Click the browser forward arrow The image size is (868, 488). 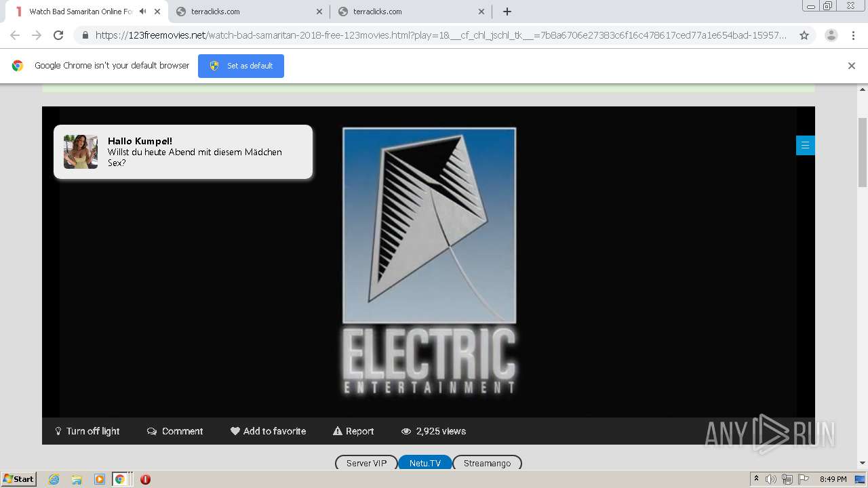pyautogui.click(x=37, y=35)
